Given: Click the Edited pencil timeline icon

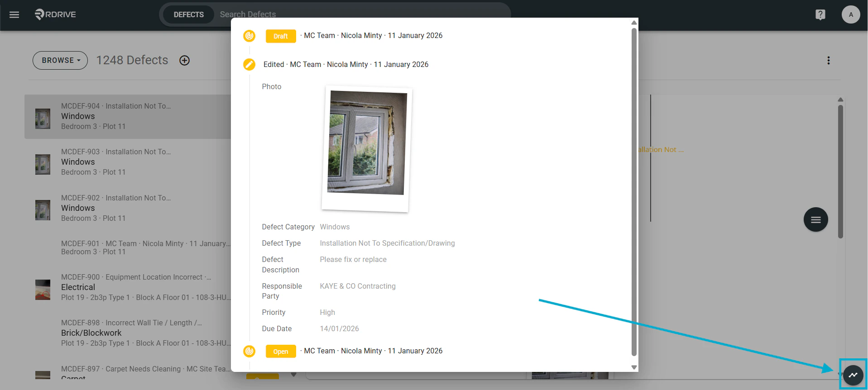Looking at the screenshot, I should [249, 65].
